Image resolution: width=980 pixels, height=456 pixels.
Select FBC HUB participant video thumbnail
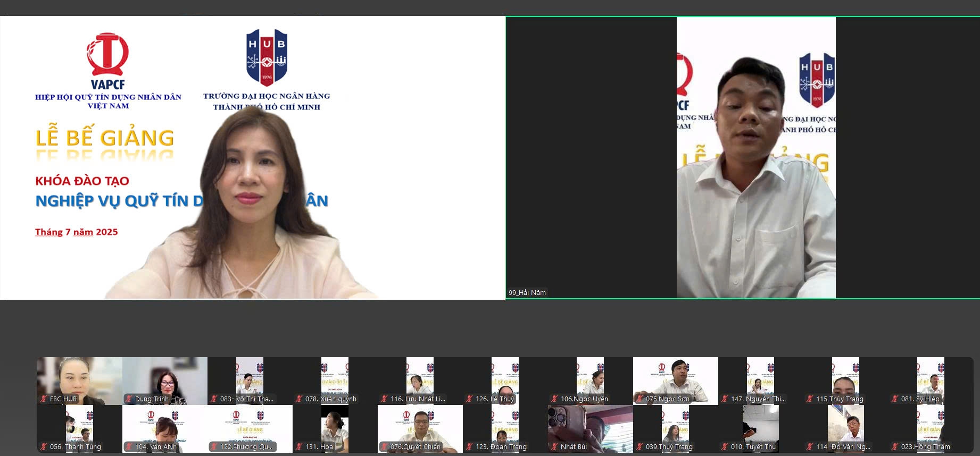(80, 381)
